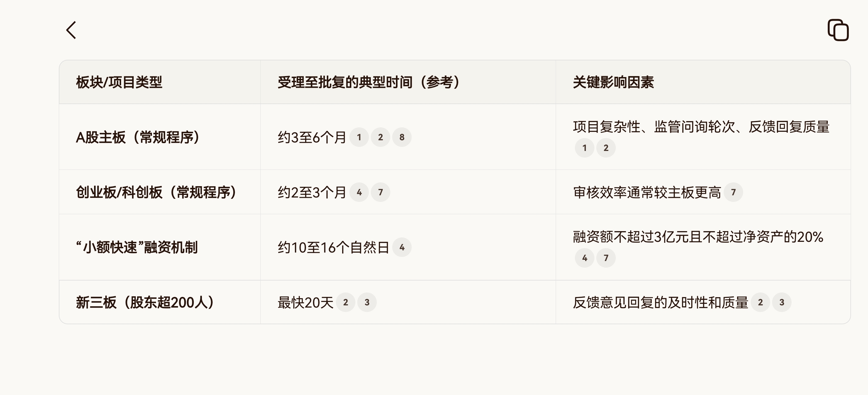Open citation 1 next to 约3至6个月
868x395 pixels.
[359, 137]
